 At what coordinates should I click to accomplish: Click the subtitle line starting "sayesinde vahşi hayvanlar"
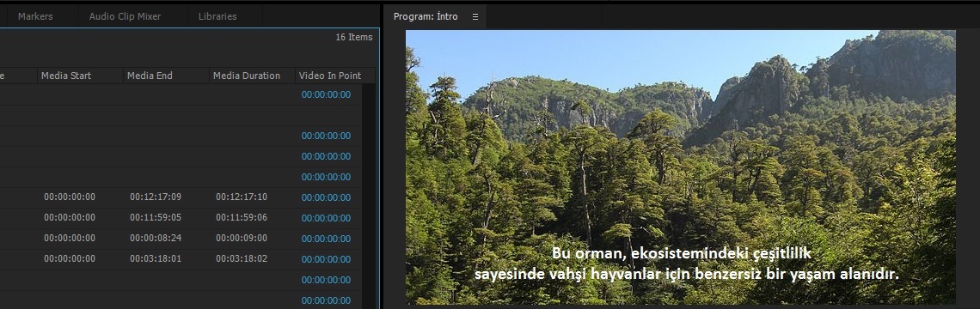686,274
